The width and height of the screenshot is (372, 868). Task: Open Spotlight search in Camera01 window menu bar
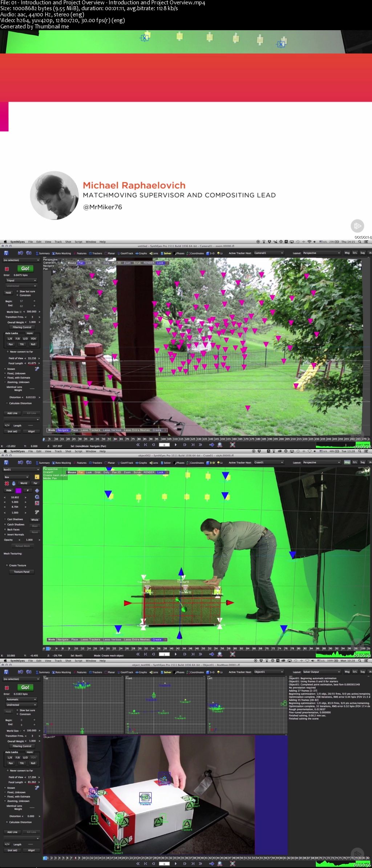point(360,242)
